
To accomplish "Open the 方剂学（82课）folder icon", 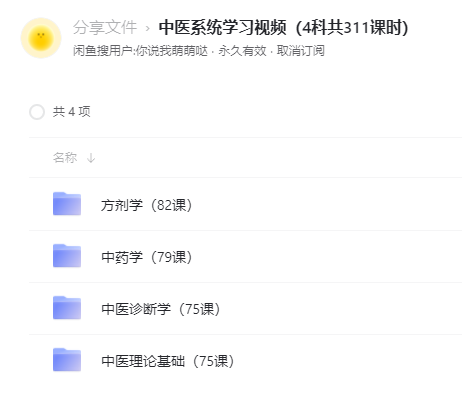I will click(67, 204).
